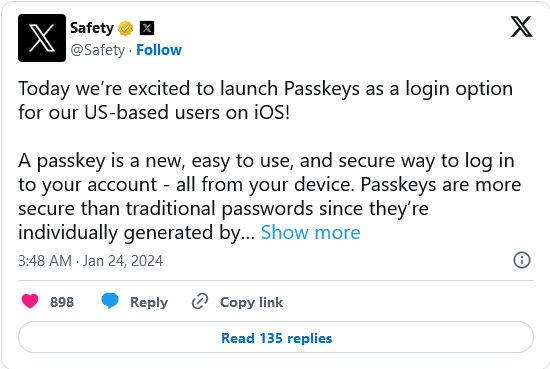This screenshot has height=369, width=550.
Task: Click the small X affiliate badge next to name
Action: pyautogui.click(x=147, y=28)
